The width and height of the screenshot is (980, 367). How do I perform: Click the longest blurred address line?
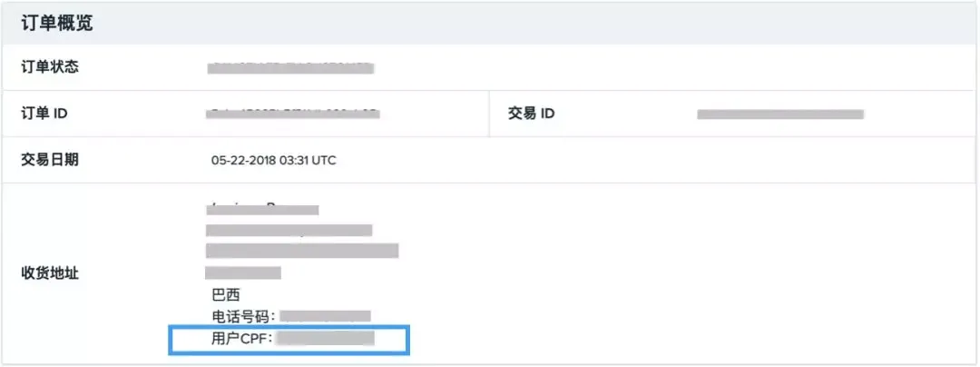[301, 251]
